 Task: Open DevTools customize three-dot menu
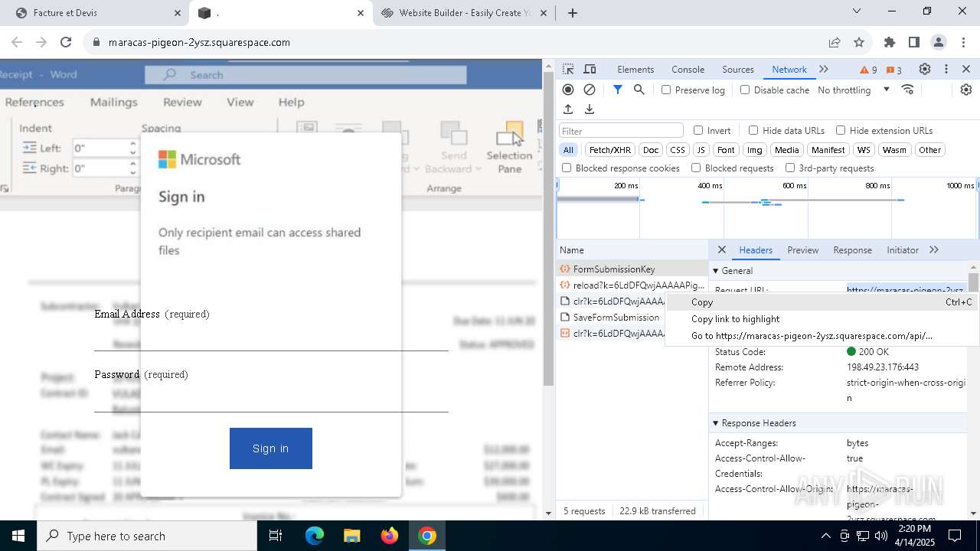coord(946,69)
